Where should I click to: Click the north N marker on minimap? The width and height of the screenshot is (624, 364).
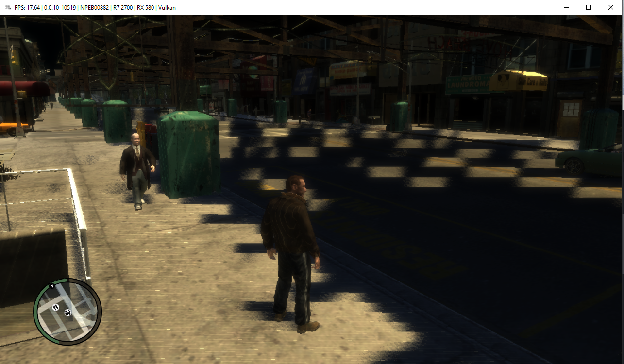pos(51,286)
